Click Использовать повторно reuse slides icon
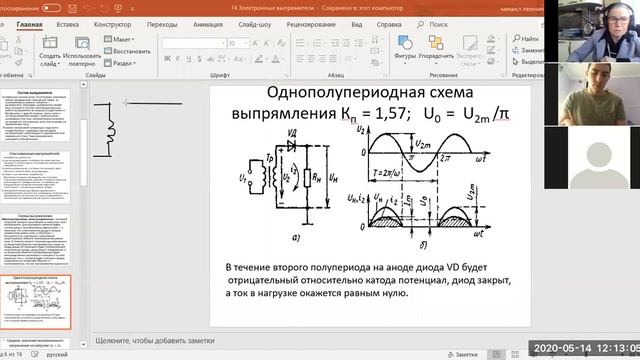Image resolution: width=640 pixels, height=360 pixels. pos(82,42)
